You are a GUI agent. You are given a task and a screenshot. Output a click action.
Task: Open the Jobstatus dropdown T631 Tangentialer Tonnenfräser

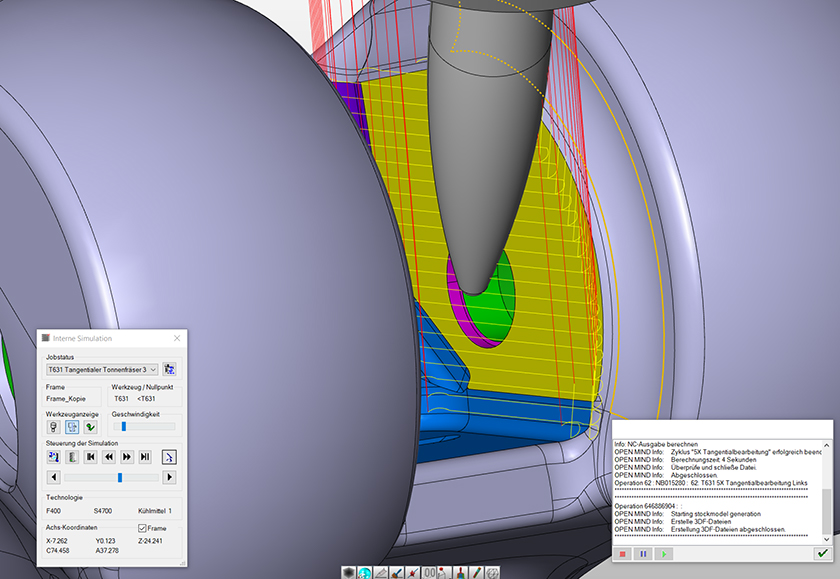pos(102,369)
